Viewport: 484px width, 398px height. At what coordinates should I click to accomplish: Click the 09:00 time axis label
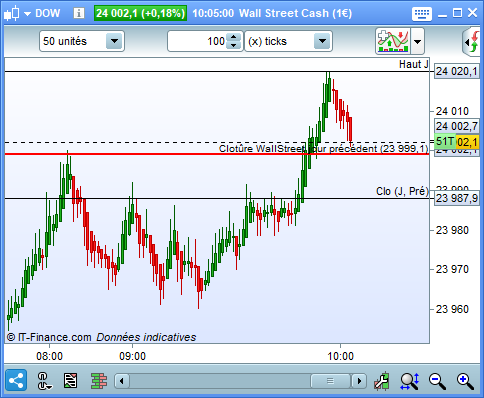(x=132, y=356)
